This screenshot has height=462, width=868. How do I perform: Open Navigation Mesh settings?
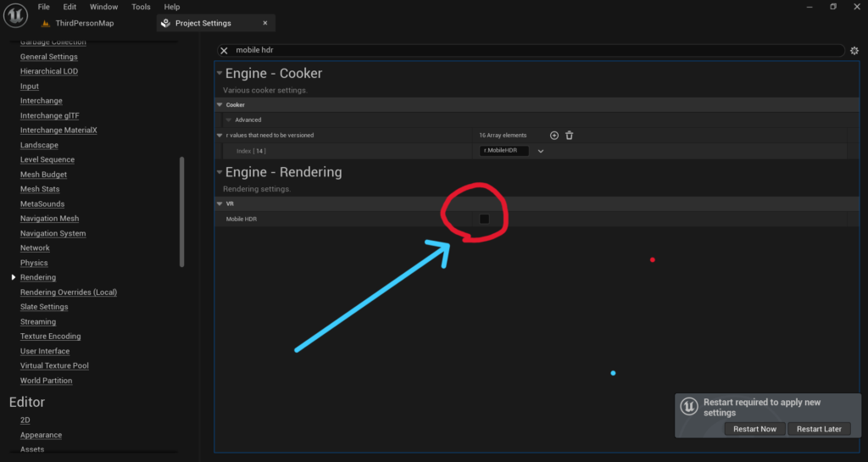[50, 219]
